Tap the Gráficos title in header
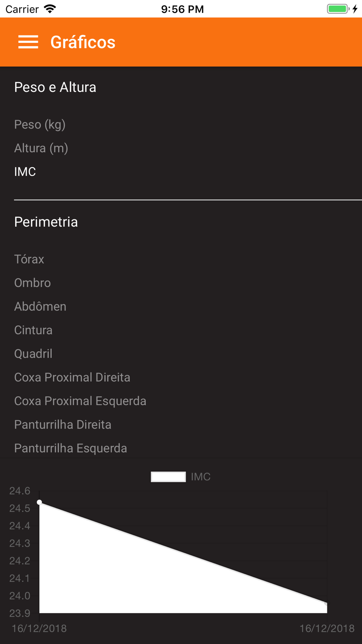The height and width of the screenshot is (644, 362). click(83, 42)
